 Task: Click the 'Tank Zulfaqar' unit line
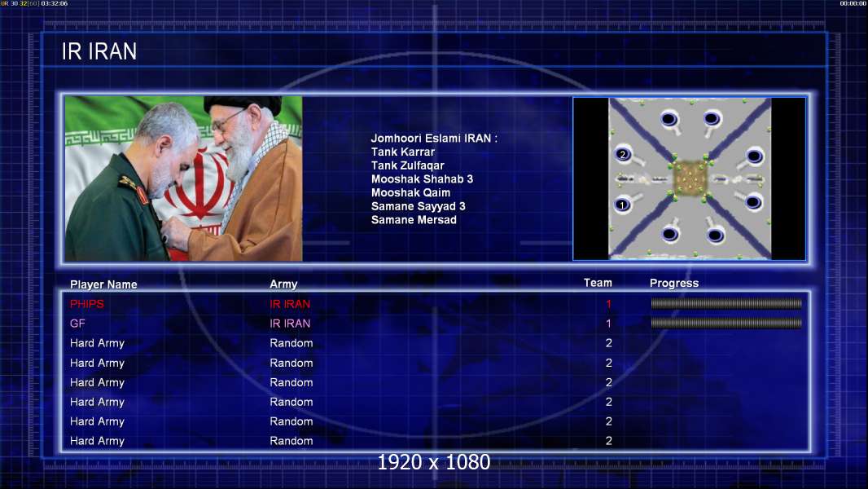[407, 165]
